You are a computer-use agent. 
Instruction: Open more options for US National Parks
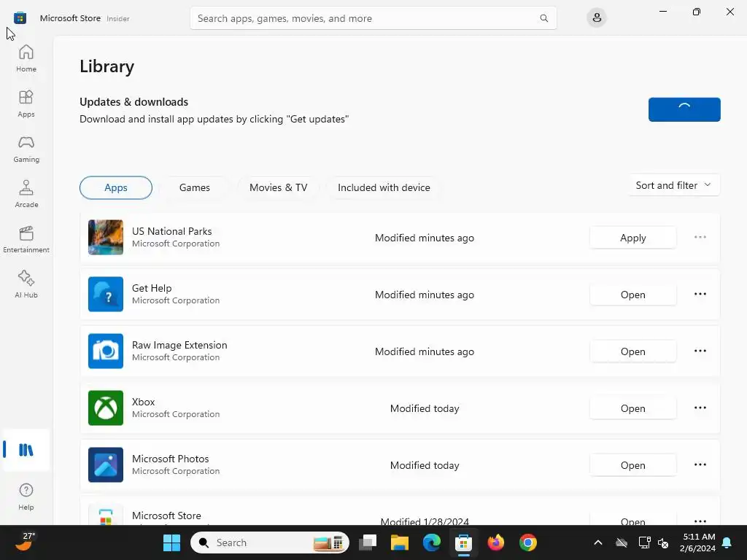click(700, 237)
